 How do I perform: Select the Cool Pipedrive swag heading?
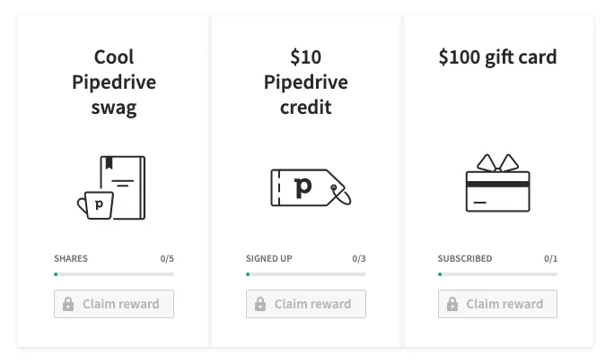114,82
